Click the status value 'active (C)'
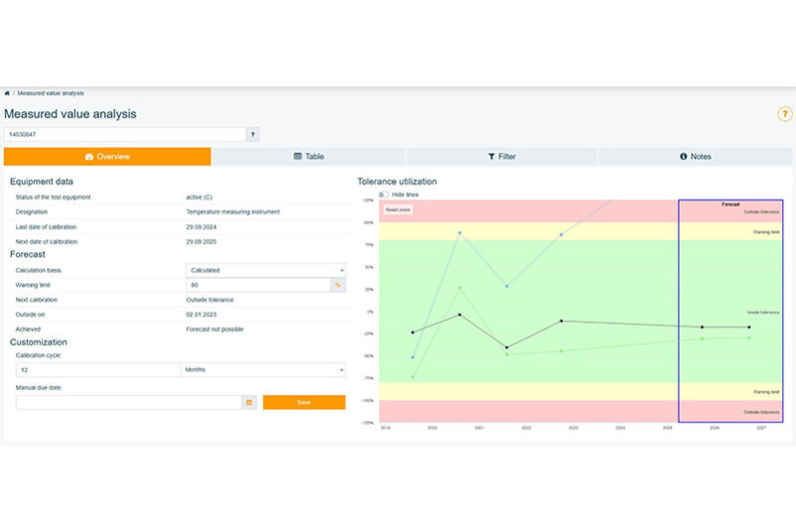This screenshot has width=796, height=532. pos(199,197)
